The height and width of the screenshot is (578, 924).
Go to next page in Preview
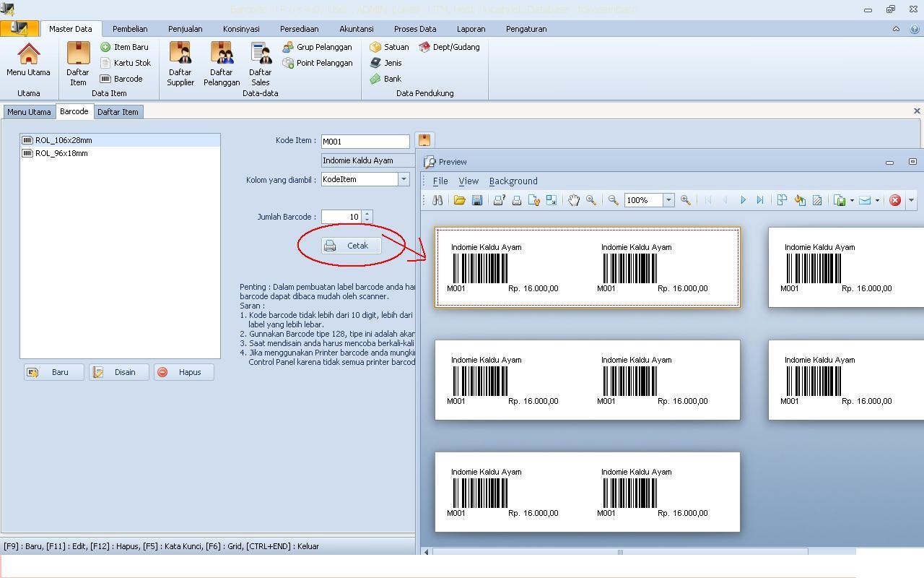click(x=743, y=200)
